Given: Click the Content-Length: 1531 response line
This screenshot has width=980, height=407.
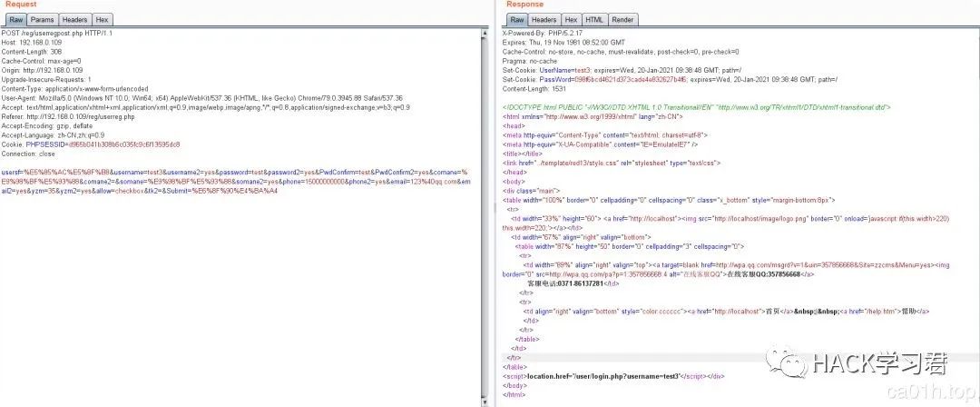Looking at the screenshot, I should click(x=534, y=89).
